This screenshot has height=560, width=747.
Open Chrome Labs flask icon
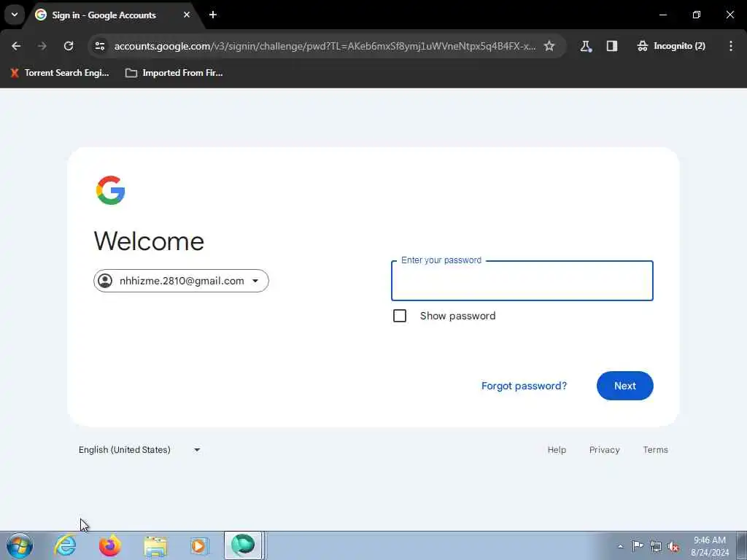pos(586,46)
